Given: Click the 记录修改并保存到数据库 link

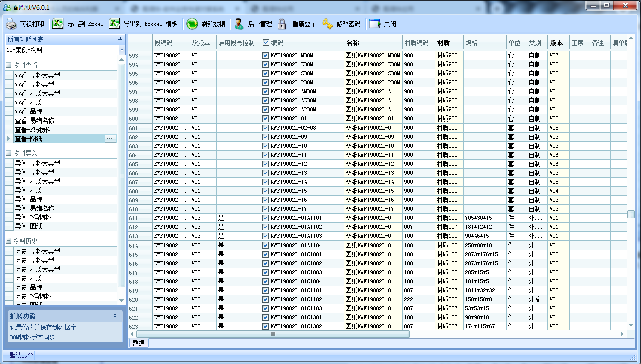Looking at the screenshot, I should pyautogui.click(x=43, y=327).
